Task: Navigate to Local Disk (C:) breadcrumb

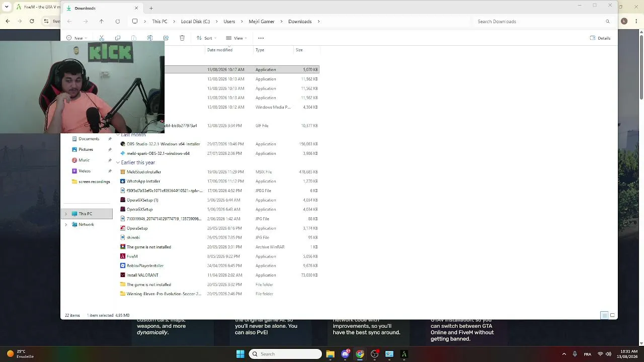Action: 195,22
